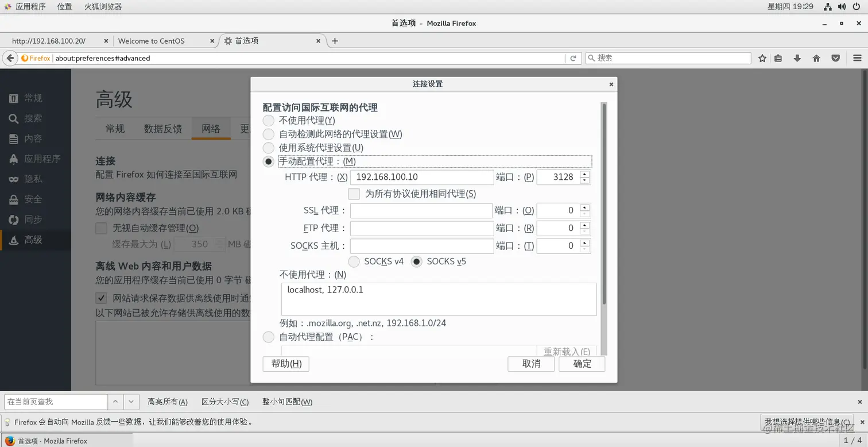Switch to 网络 sub-tab
The height and width of the screenshot is (447, 868).
[x=211, y=129]
